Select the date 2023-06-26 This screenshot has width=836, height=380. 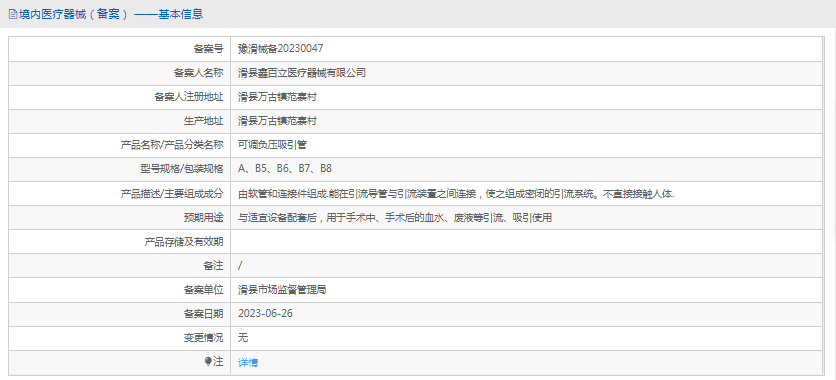coord(266,314)
